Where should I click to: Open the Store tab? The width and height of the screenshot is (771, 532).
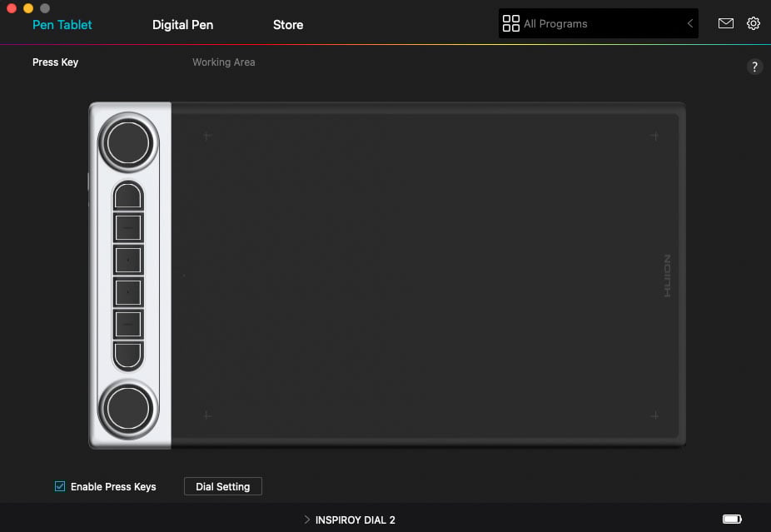pyautogui.click(x=287, y=25)
